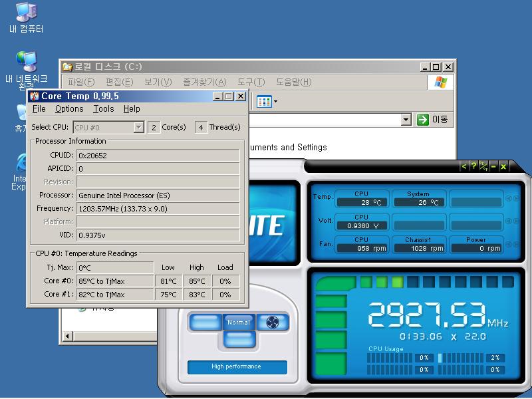Click the Power fan reading 0 rpm
The image size is (532, 399).
pos(476,248)
